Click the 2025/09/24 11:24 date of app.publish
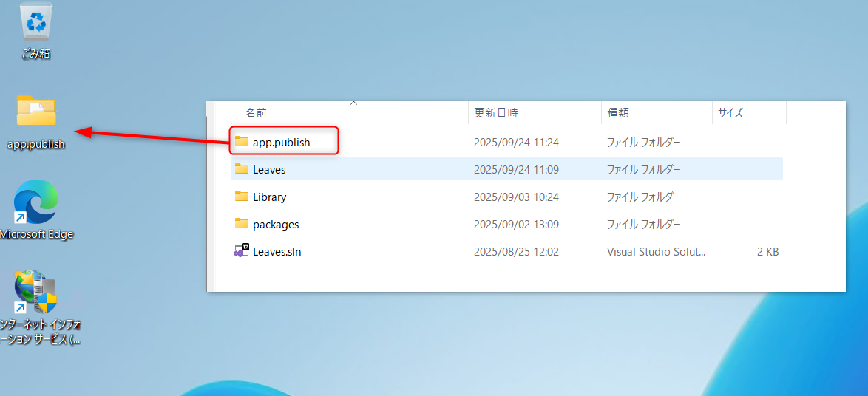868x396 pixels. coord(516,142)
